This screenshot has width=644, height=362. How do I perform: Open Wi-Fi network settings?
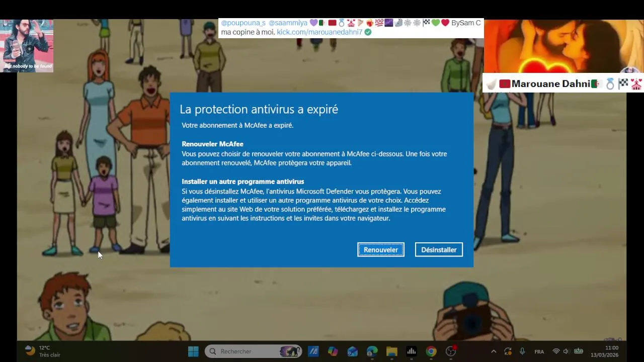point(556,351)
